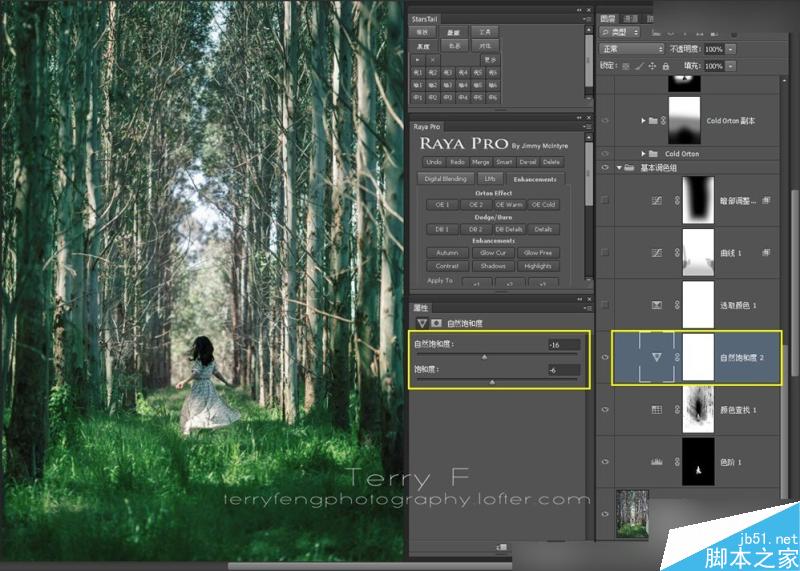Click the mask link icon on 颜色查找 1
Image resolution: width=800 pixels, height=571 pixels.
[678, 410]
